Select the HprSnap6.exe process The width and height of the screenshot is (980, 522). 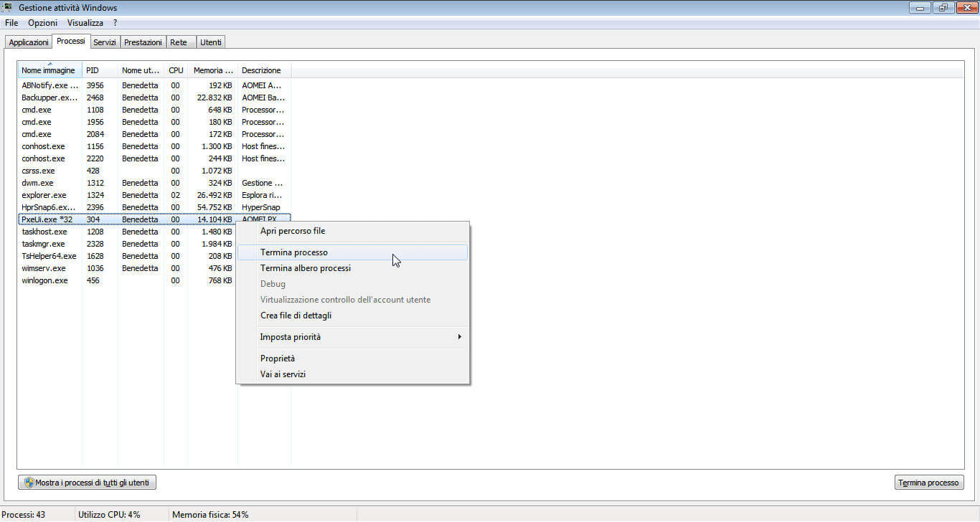pyautogui.click(x=154, y=207)
